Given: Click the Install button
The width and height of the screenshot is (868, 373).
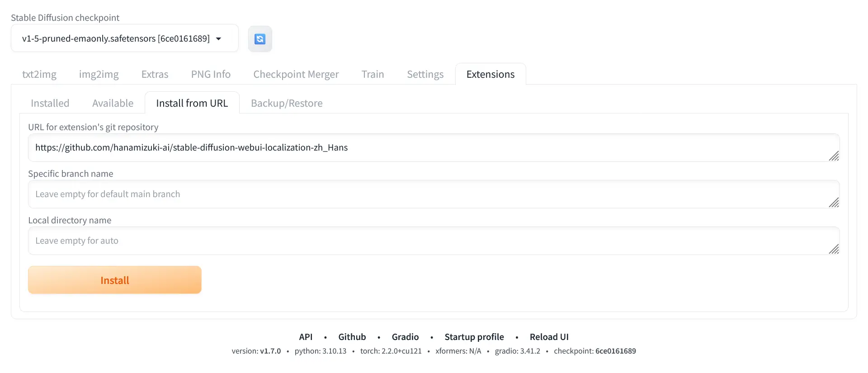Looking at the screenshot, I should coord(115,280).
